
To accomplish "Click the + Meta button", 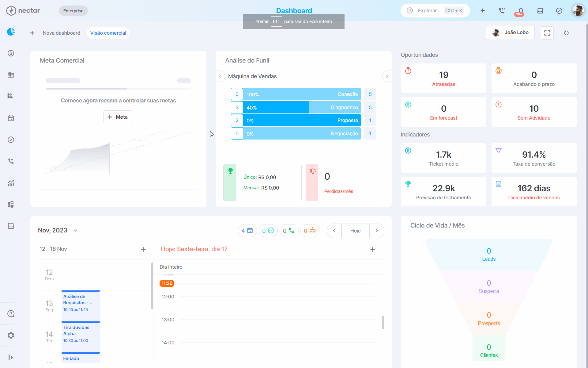I will point(118,117).
